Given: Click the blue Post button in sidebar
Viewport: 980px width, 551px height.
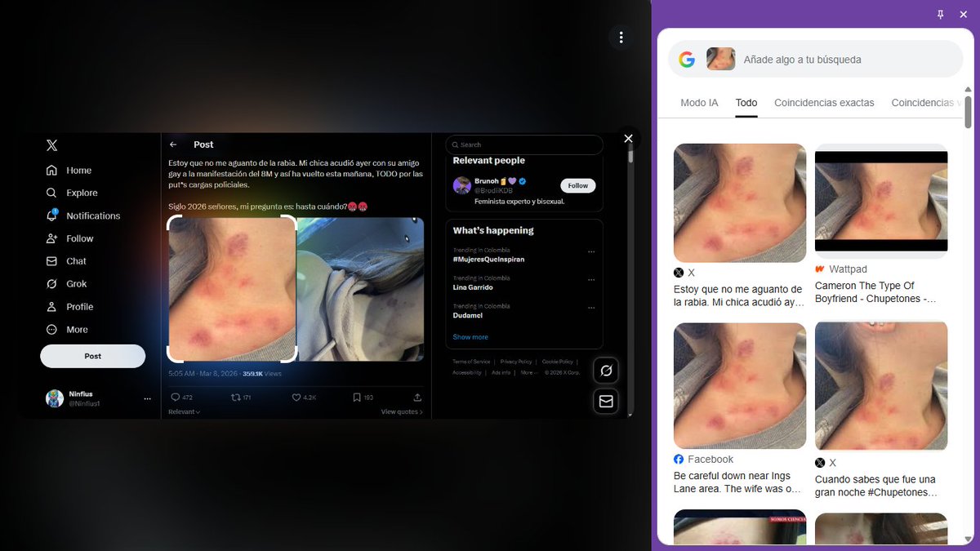Looking at the screenshot, I should (x=92, y=356).
